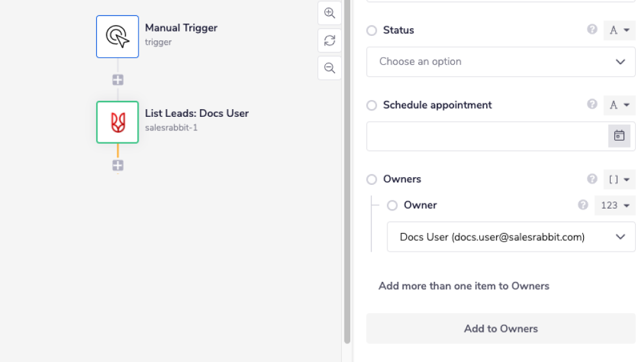Click the zoom in magnifier icon
Image resolution: width=644 pixels, height=362 pixels.
(330, 13)
